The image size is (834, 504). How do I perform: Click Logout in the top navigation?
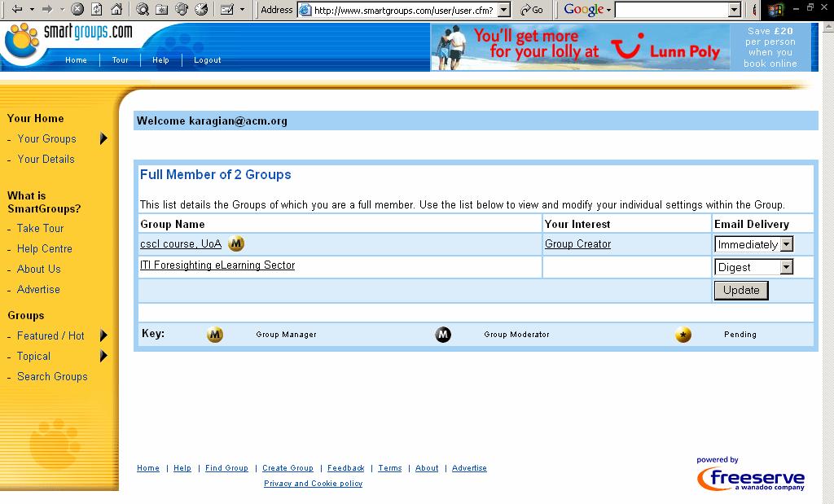(x=208, y=60)
